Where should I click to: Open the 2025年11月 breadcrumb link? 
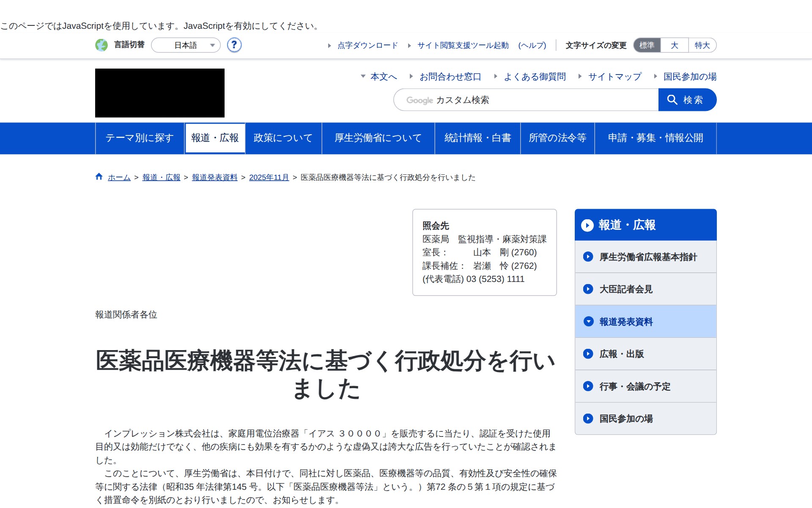point(269,177)
